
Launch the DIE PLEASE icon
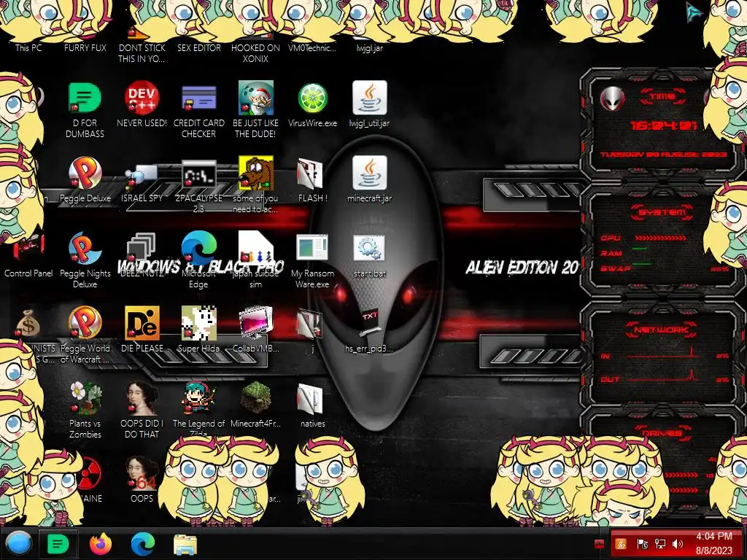(142, 323)
